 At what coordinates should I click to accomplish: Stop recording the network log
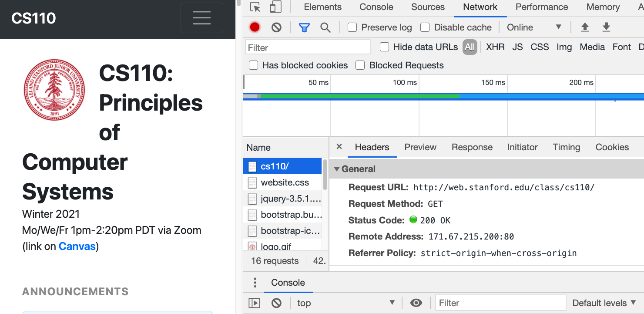click(x=255, y=27)
